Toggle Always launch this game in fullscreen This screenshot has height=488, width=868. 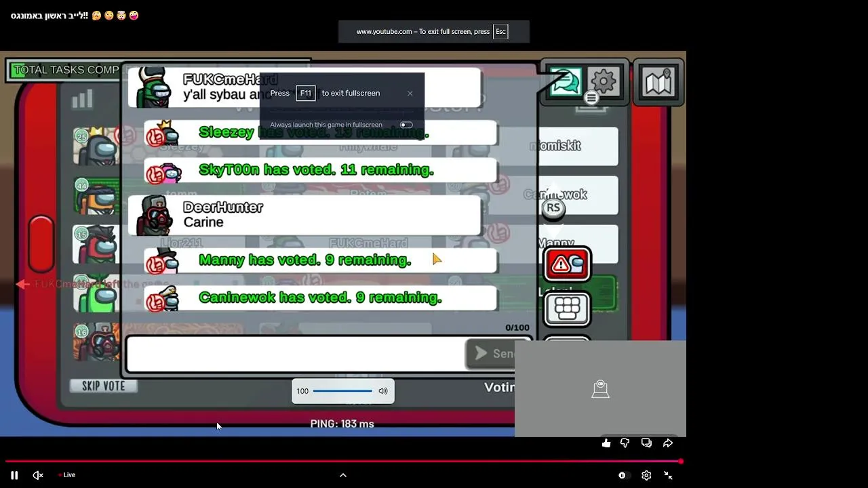point(406,125)
